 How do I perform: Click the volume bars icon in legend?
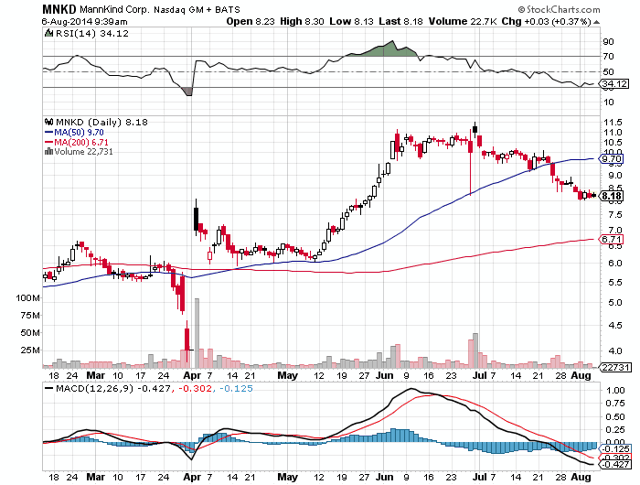click(x=49, y=151)
